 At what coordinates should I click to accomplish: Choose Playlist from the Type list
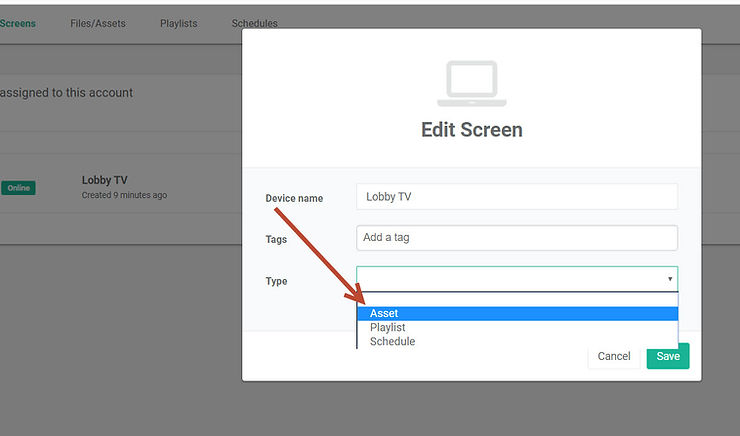518,327
